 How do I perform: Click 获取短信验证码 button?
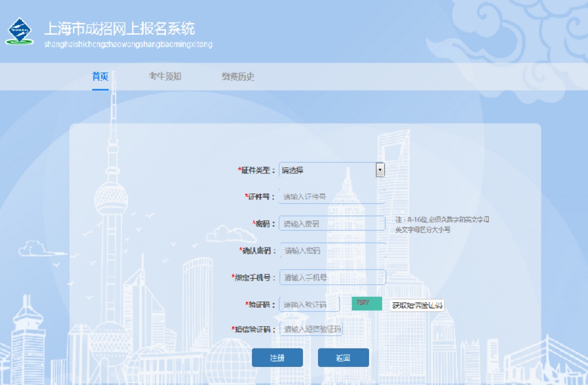pyautogui.click(x=417, y=305)
